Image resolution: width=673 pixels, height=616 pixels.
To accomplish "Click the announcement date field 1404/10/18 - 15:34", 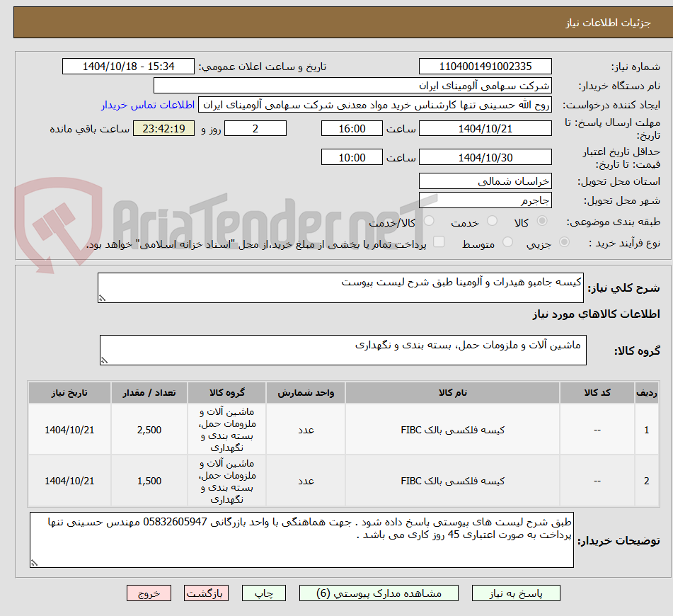I will (x=128, y=67).
